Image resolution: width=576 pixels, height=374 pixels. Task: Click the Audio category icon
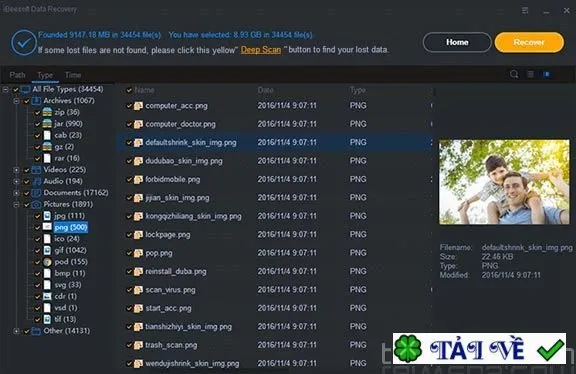(36, 181)
